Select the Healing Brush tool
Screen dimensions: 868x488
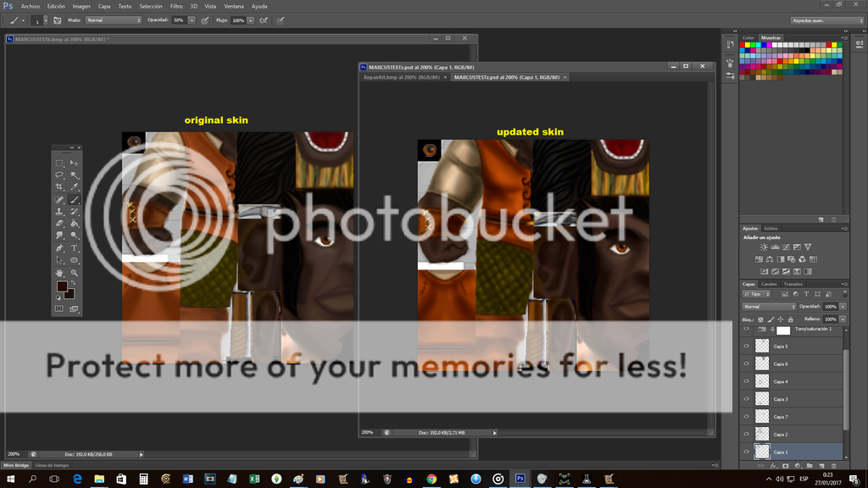tap(59, 199)
